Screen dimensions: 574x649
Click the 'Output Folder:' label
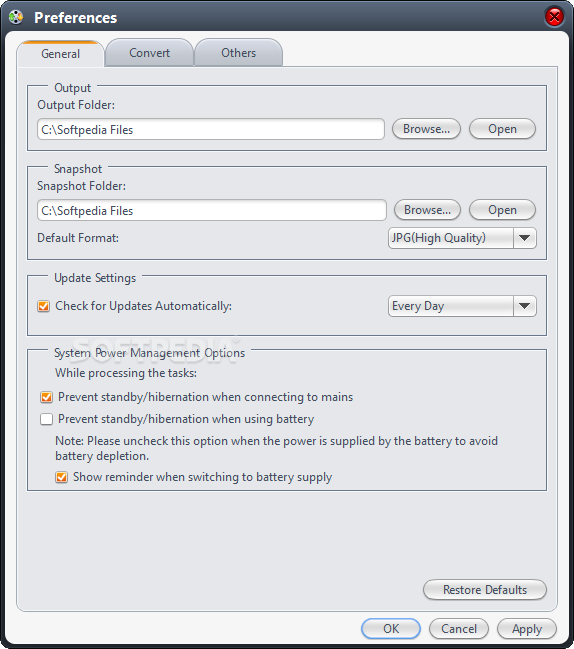[76, 105]
